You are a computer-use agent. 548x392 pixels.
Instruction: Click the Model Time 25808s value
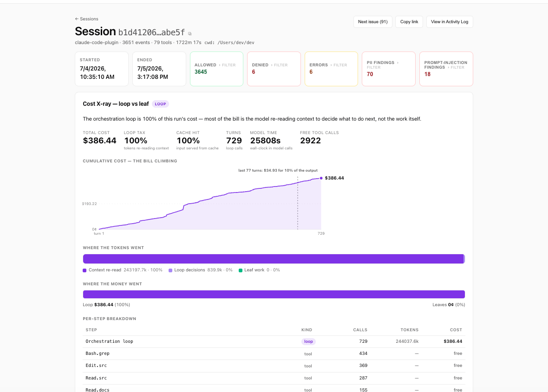(x=265, y=141)
